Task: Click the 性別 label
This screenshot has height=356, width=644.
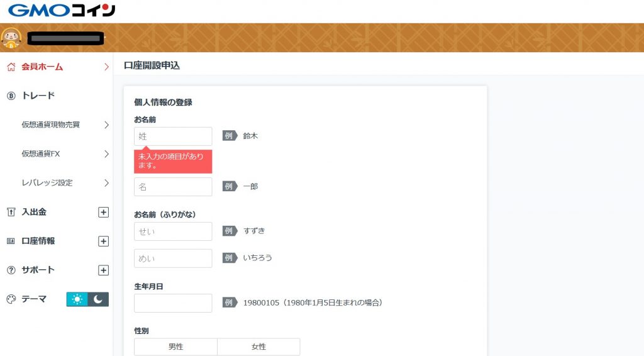Action: click(142, 331)
